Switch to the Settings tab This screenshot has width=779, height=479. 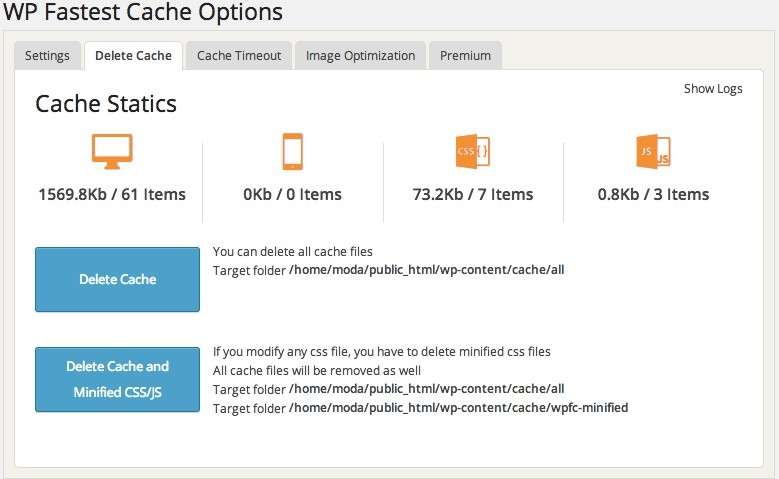point(47,56)
